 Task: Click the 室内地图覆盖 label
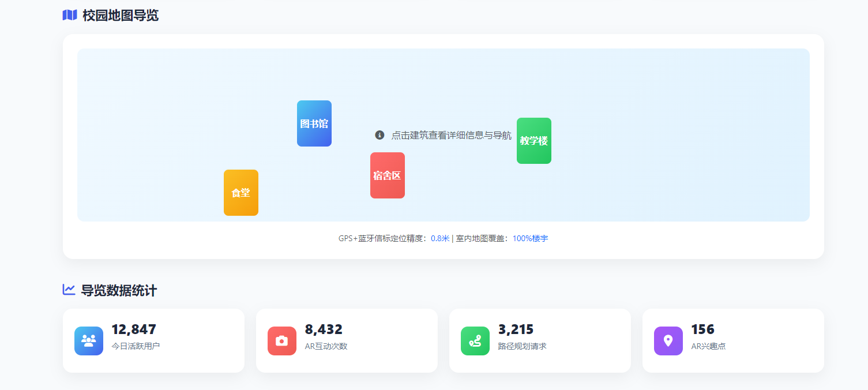click(x=482, y=238)
